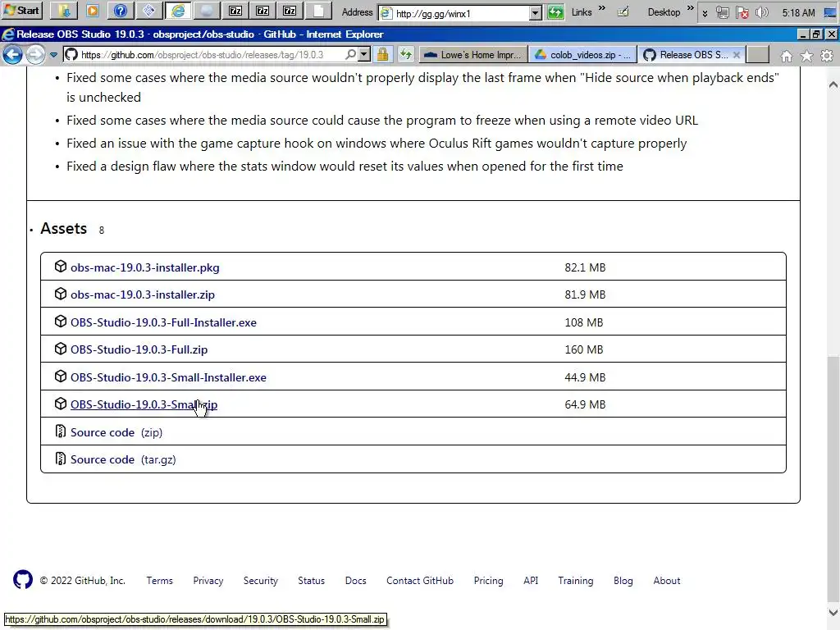Open Favorites star icon

tap(806, 56)
